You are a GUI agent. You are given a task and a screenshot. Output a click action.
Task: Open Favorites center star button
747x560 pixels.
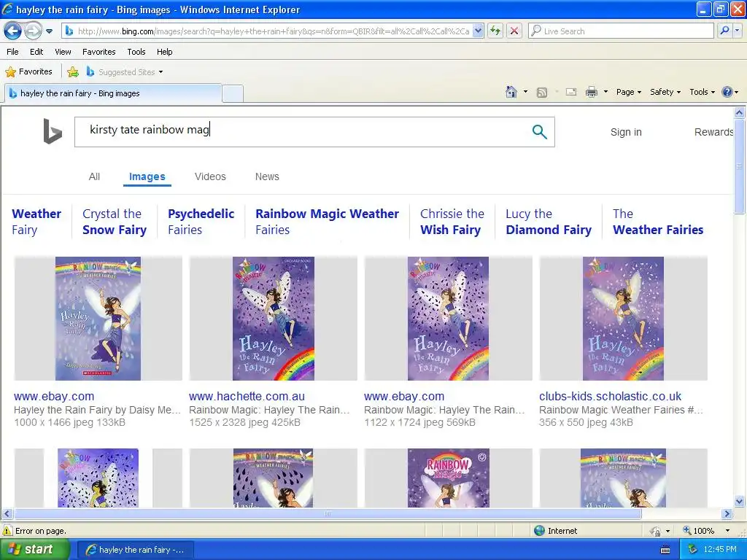pyautogui.click(x=28, y=72)
